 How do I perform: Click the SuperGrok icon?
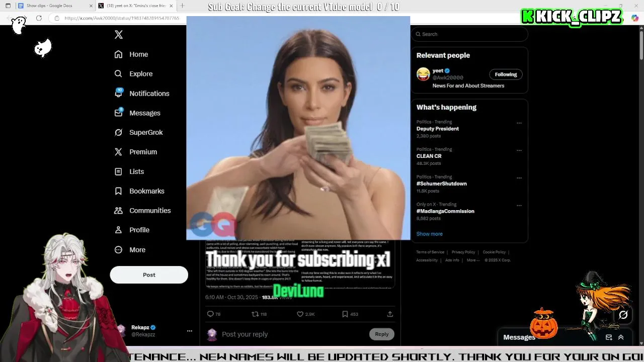[118, 132]
